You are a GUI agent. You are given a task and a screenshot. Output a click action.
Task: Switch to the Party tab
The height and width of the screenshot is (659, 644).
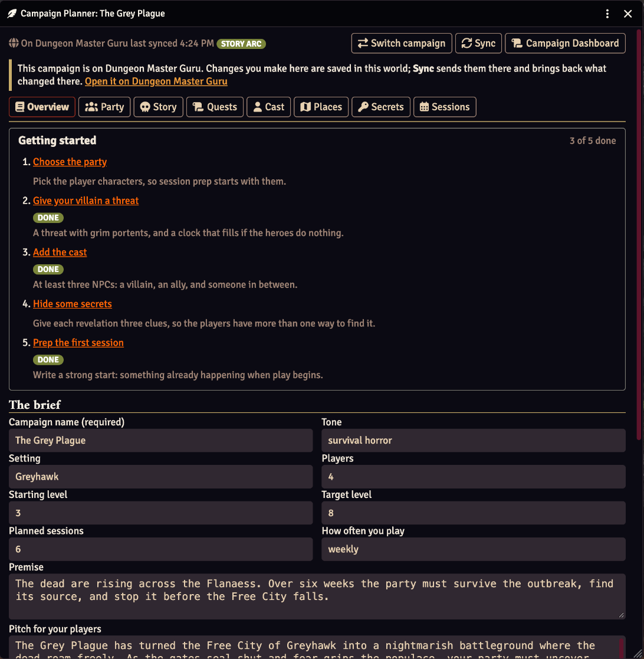[x=104, y=107]
